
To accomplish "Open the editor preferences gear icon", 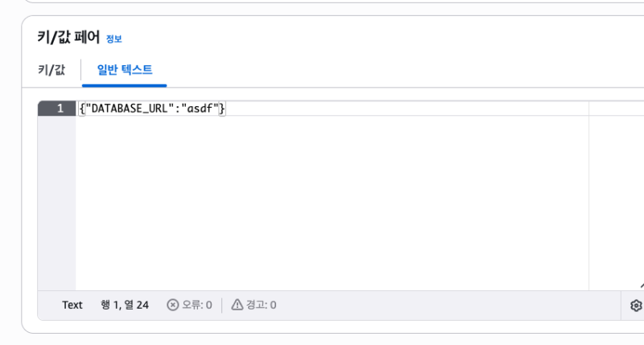I will coord(636,306).
